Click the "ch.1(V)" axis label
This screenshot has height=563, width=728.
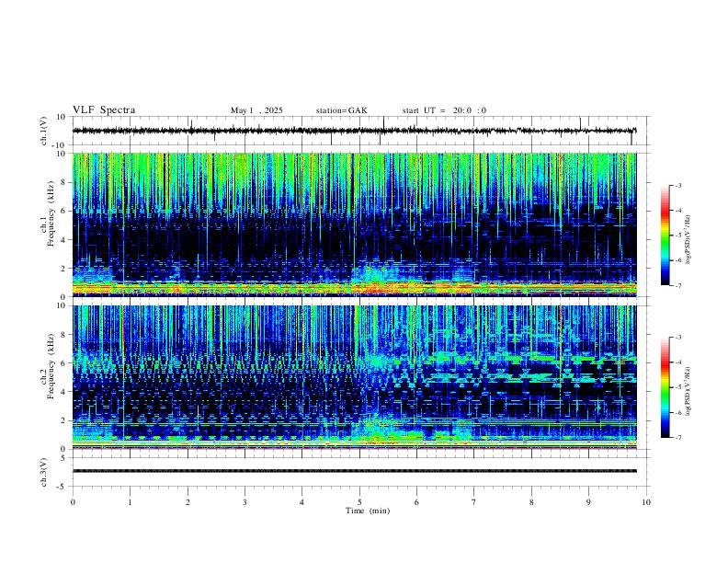coord(44,131)
